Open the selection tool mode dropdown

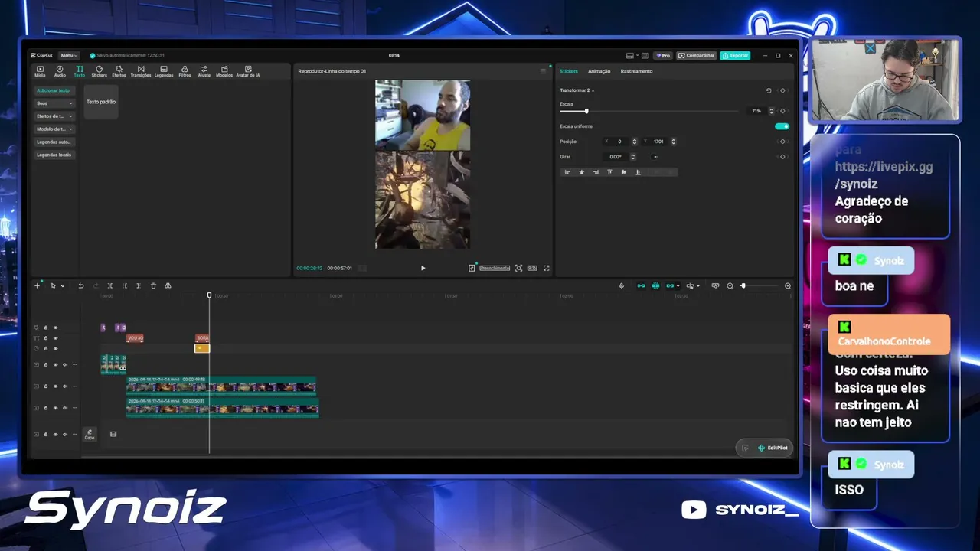[62, 286]
